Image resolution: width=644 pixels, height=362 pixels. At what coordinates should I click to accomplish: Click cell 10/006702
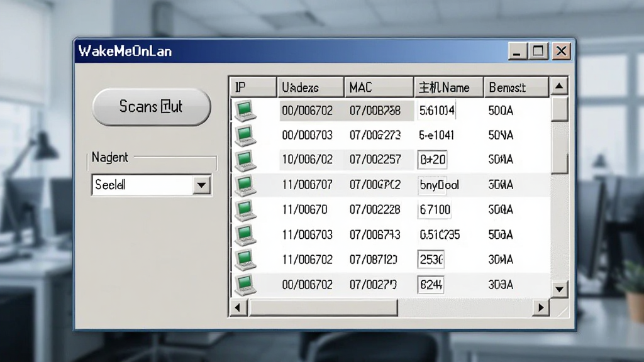click(307, 159)
